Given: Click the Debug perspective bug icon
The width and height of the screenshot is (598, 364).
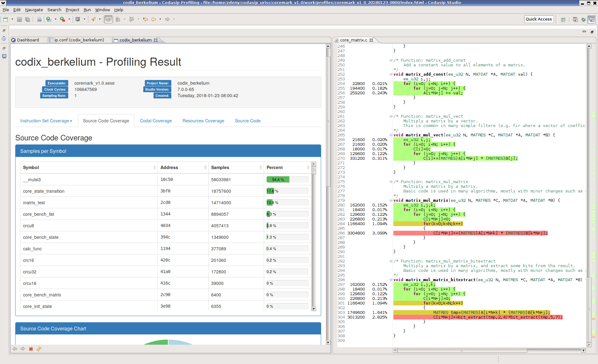Looking at the screenshot, I should pyautogui.click(x=583, y=19).
